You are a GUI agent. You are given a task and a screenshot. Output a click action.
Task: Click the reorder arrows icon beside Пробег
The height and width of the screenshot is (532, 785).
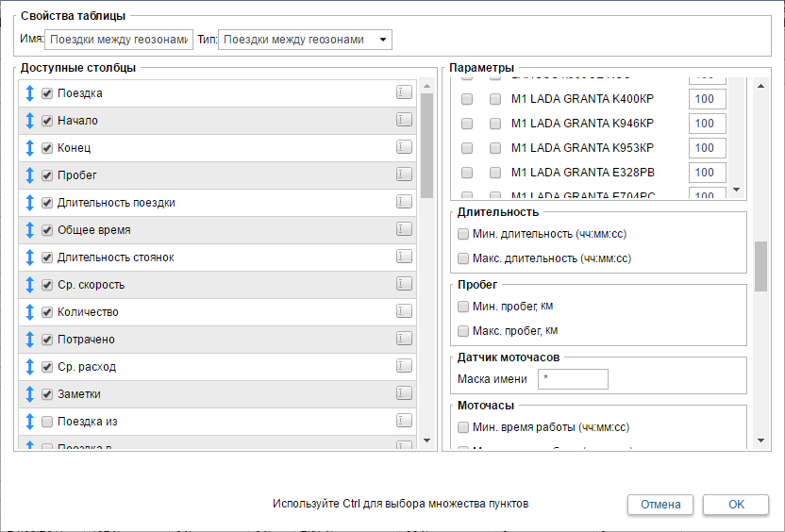point(29,175)
